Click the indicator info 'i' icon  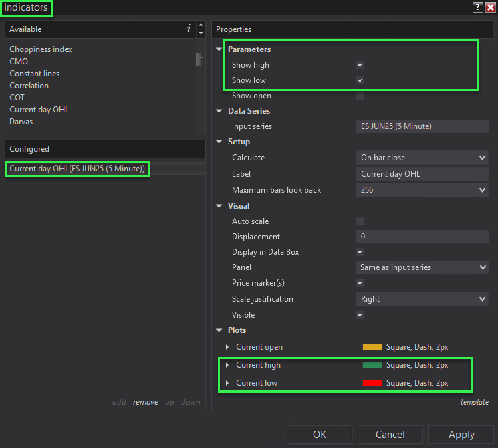tap(189, 29)
